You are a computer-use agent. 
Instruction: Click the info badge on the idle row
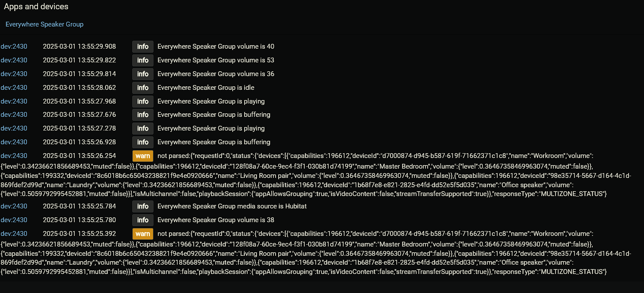pyautogui.click(x=143, y=88)
